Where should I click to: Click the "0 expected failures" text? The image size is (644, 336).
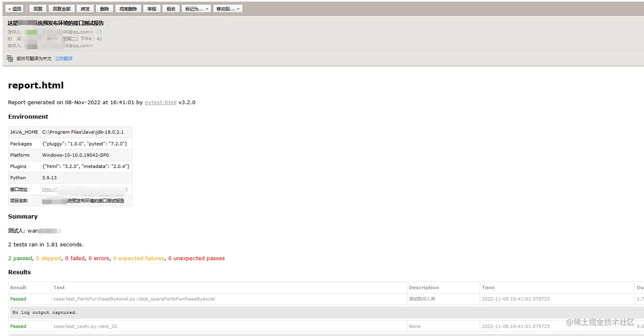(x=139, y=258)
